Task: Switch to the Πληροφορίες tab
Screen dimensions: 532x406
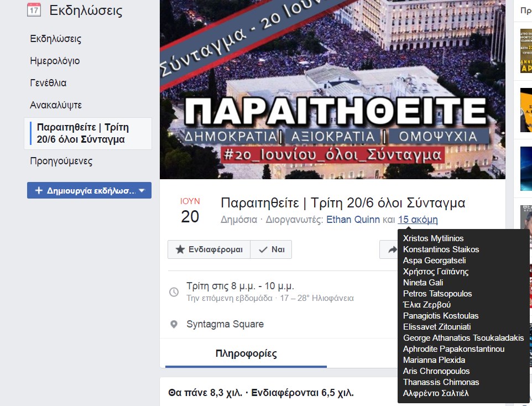Action: tap(246, 353)
